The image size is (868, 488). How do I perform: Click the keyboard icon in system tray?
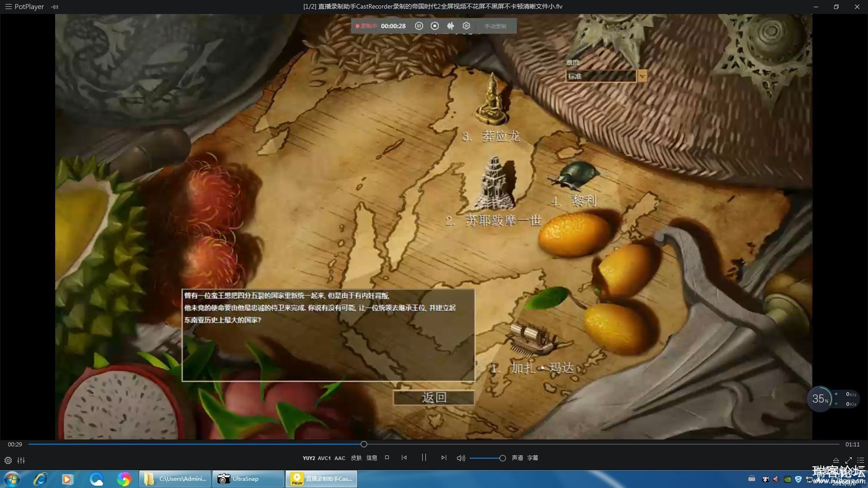click(x=752, y=479)
